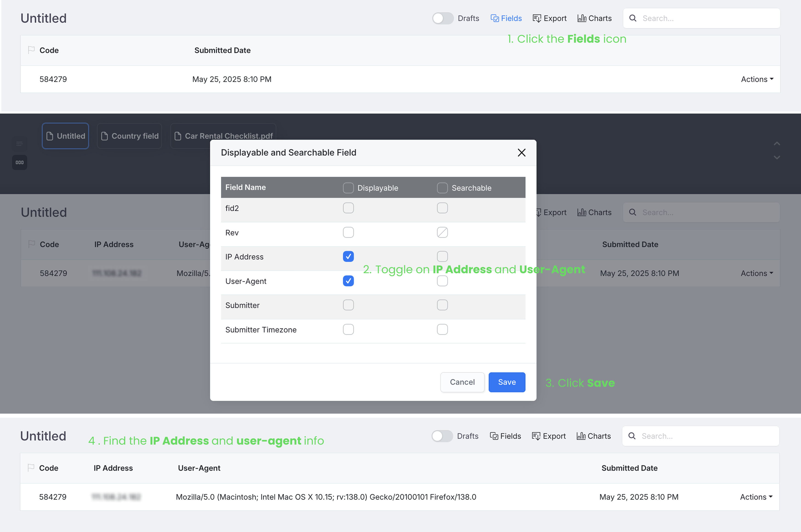Uncheck IP Address Displayable checkbox
801x532 pixels.
(x=348, y=256)
